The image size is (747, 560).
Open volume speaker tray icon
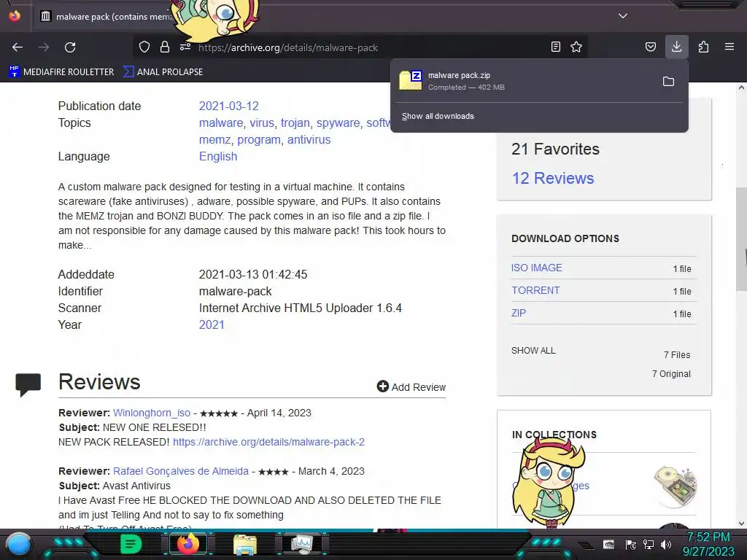tap(666, 545)
